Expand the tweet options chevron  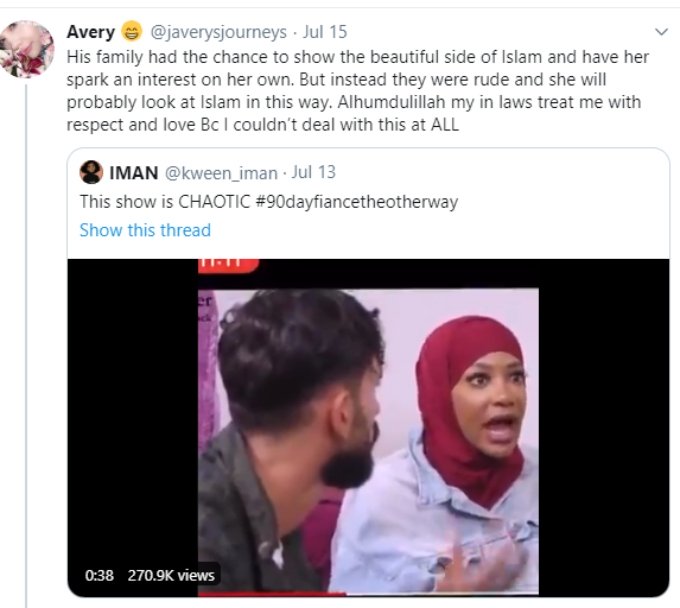click(661, 32)
